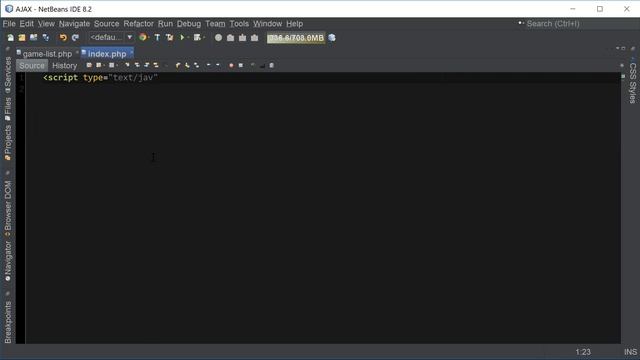Viewport: 640px width, 360px height.
Task: Switch to the game-list.php tab
Action: pos(47,53)
